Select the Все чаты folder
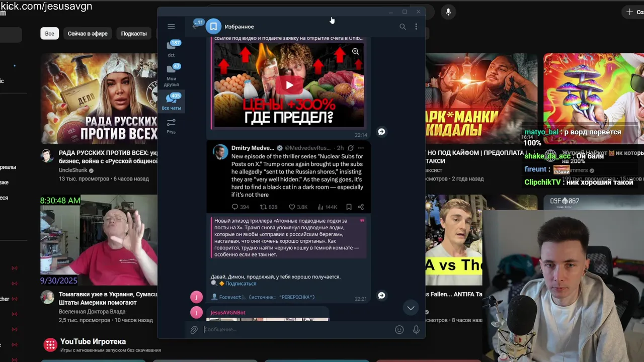The height and width of the screenshot is (362, 644). tap(172, 102)
